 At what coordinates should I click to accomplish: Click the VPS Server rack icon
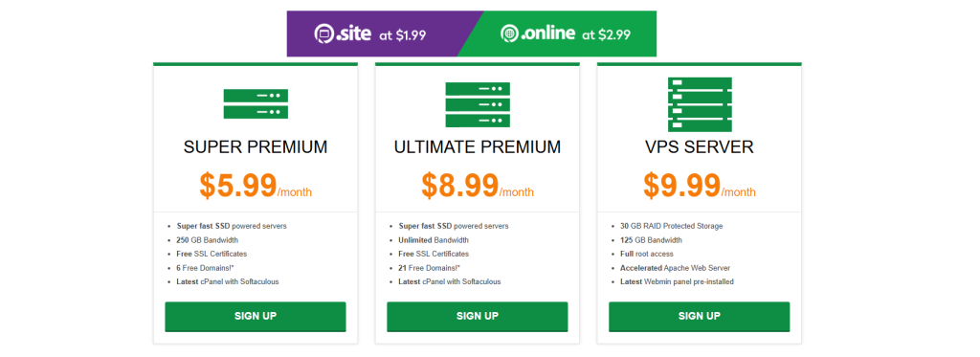[x=700, y=104]
